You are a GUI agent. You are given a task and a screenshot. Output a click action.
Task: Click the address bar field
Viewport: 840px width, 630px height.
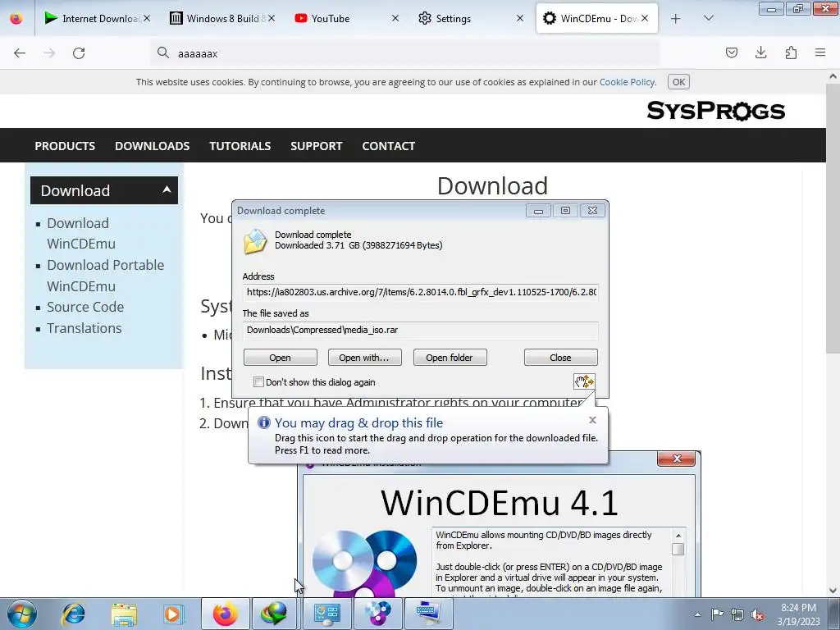tap(404, 53)
